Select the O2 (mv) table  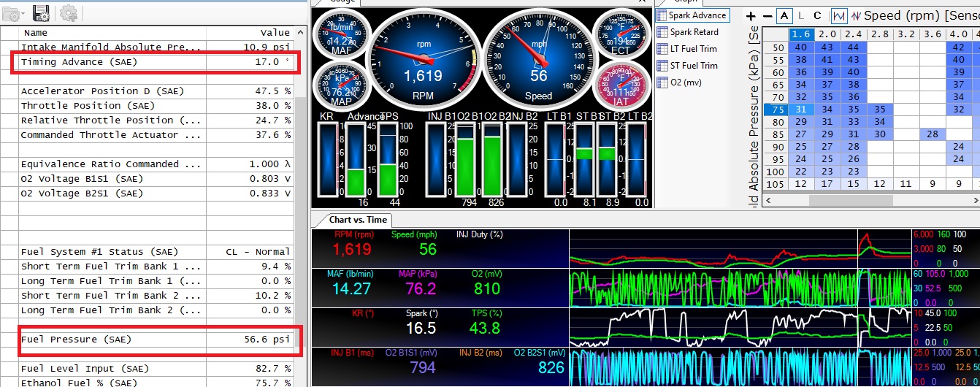click(686, 83)
